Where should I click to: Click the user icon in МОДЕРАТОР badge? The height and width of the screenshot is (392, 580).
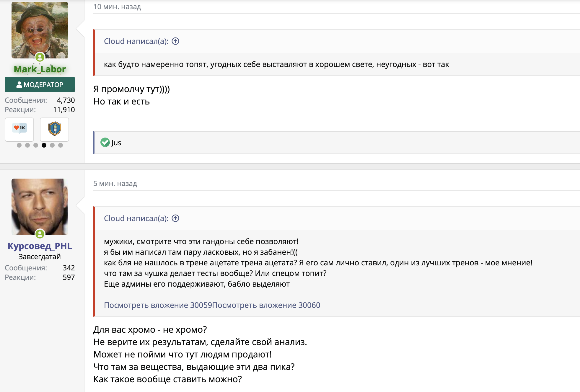coord(19,85)
